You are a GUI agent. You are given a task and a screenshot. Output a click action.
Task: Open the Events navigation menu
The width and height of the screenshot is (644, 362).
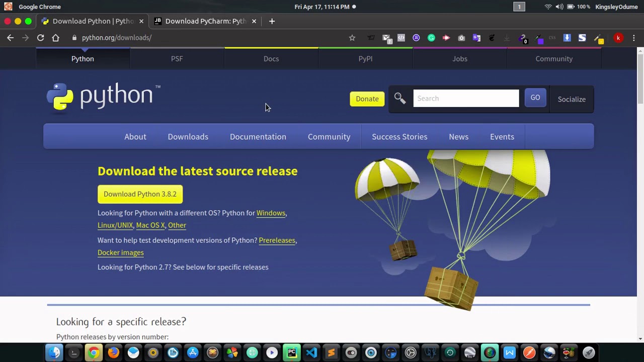(x=502, y=137)
